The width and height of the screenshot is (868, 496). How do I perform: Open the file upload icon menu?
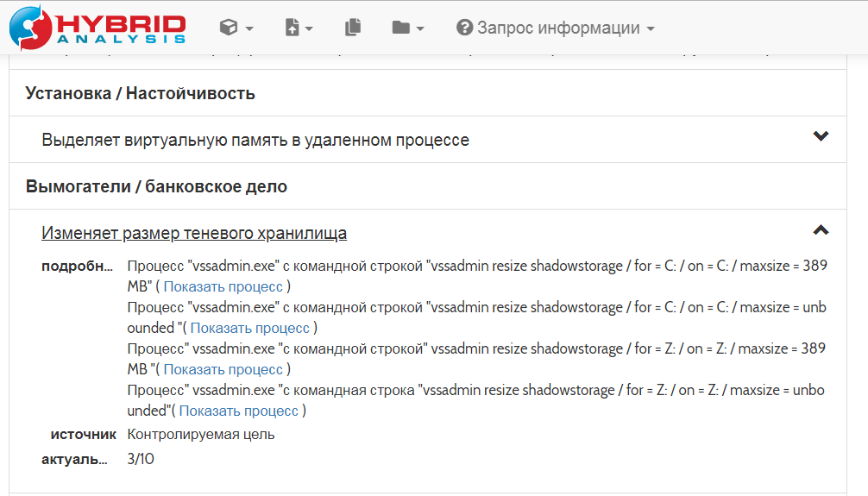coord(299,28)
